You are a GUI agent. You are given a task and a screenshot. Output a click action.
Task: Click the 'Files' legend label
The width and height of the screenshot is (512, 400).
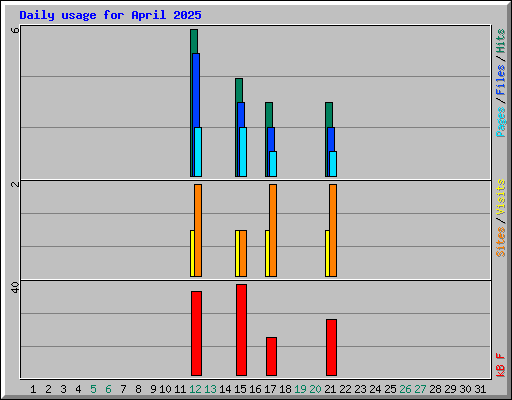click(501, 80)
